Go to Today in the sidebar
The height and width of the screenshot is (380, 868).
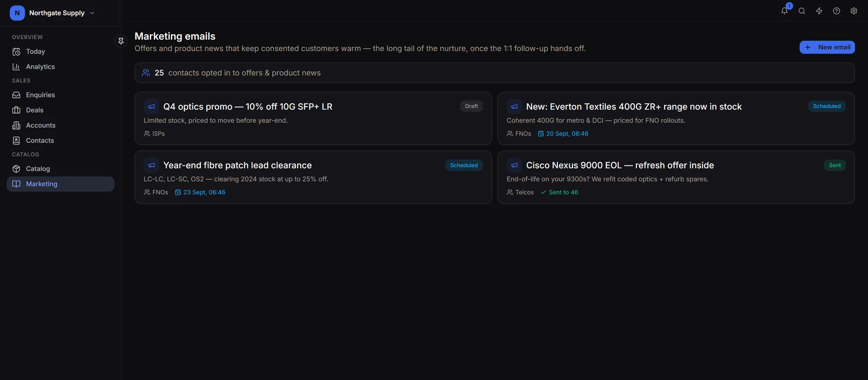point(60,51)
